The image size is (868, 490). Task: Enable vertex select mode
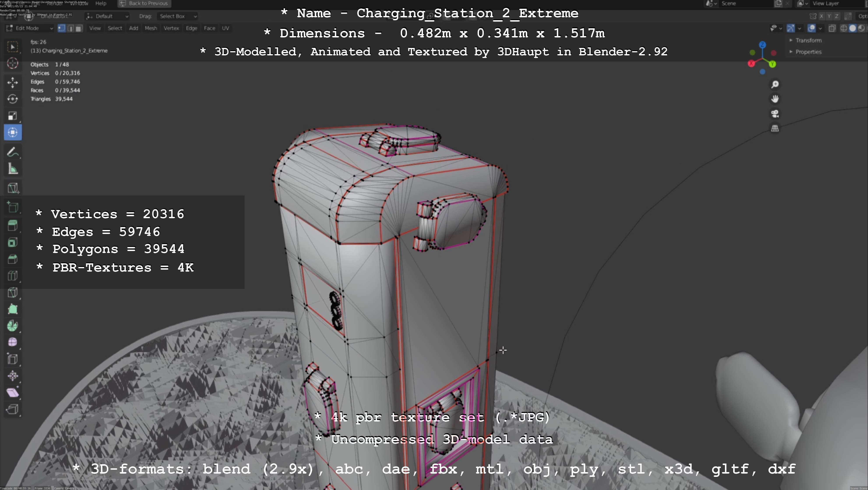[x=61, y=28]
